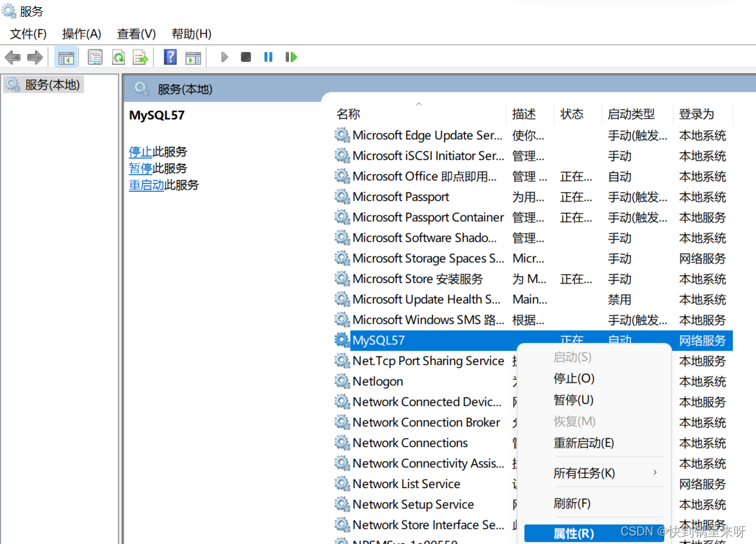This screenshot has width=756, height=544.
Task: Click the 暂停 this service link
Action: (x=141, y=169)
